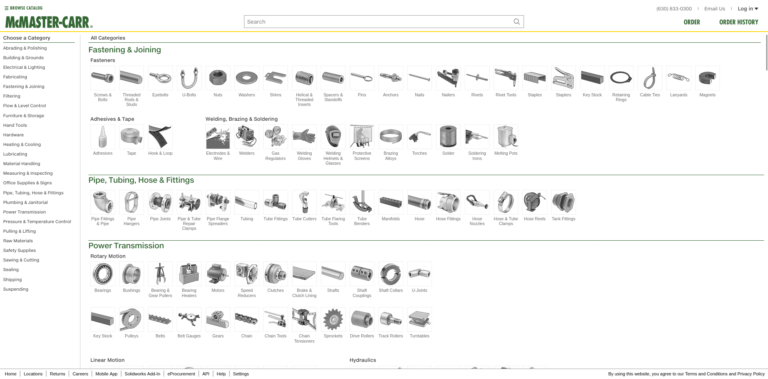Click the phone number (630) 833-0300
The image size is (768, 379).
point(674,9)
